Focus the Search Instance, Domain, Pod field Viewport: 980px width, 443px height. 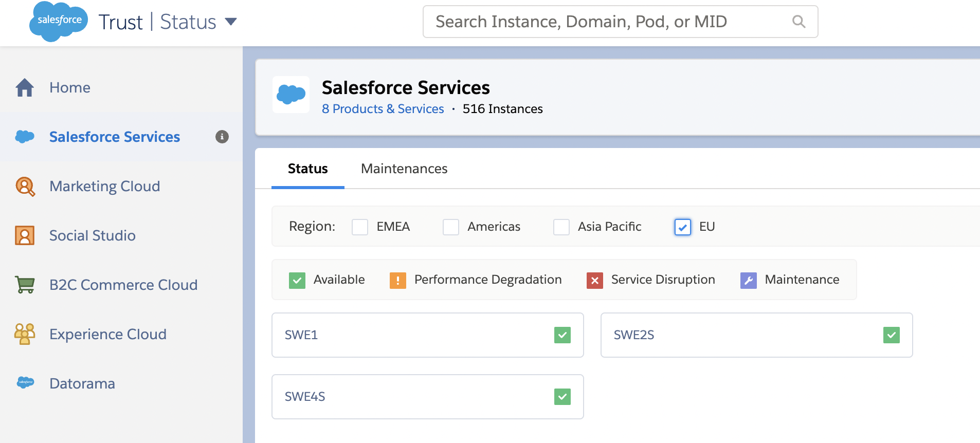pos(620,22)
